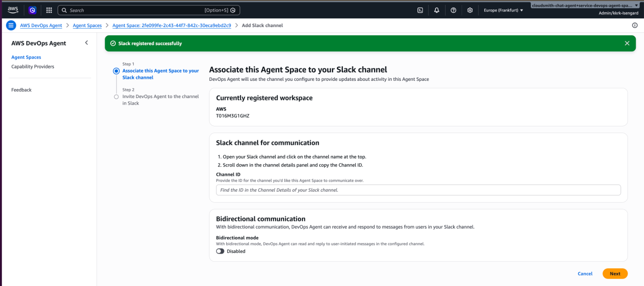Open Feedback in the sidebar
Image resolution: width=644 pixels, height=286 pixels.
coord(21,90)
